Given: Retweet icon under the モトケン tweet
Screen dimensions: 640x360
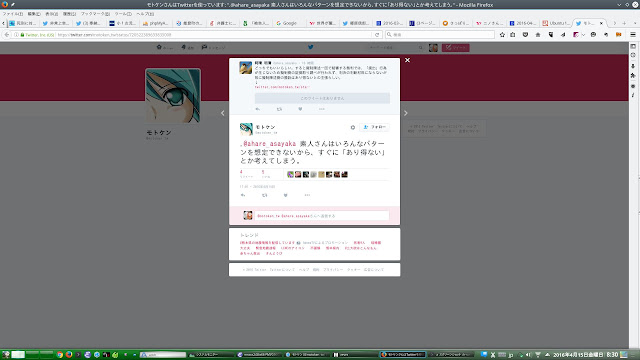Looking at the screenshot, I should pyautogui.click(x=264, y=195).
